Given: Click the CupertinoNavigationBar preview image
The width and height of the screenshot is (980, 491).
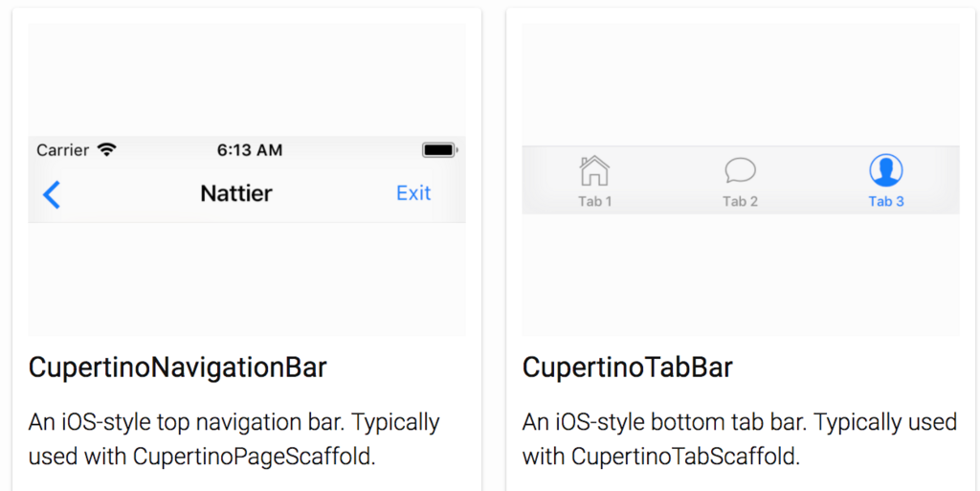Looking at the screenshot, I should 247,180.
